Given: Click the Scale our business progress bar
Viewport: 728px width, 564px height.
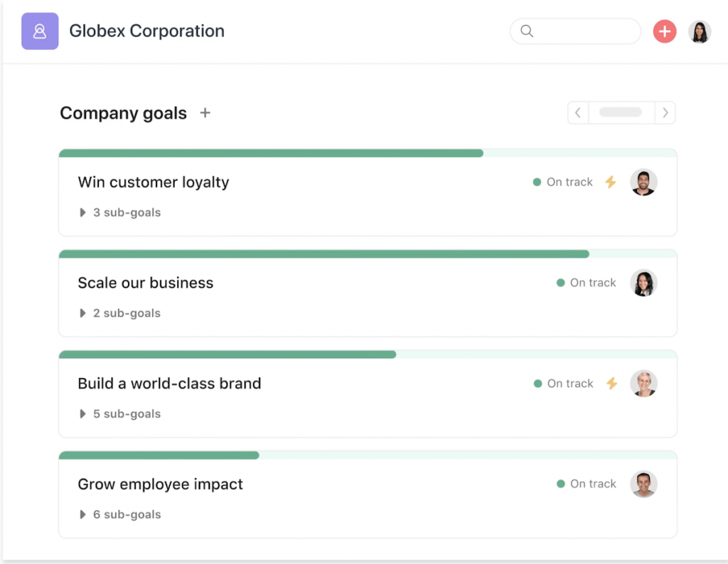Looking at the screenshot, I should (x=324, y=254).
